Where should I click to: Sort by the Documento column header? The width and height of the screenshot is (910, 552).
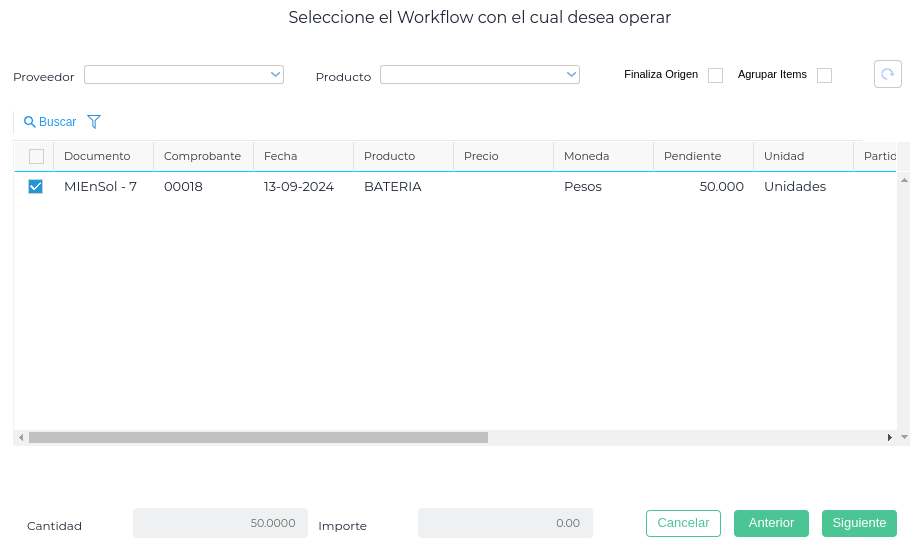click(x=97, y=156)
